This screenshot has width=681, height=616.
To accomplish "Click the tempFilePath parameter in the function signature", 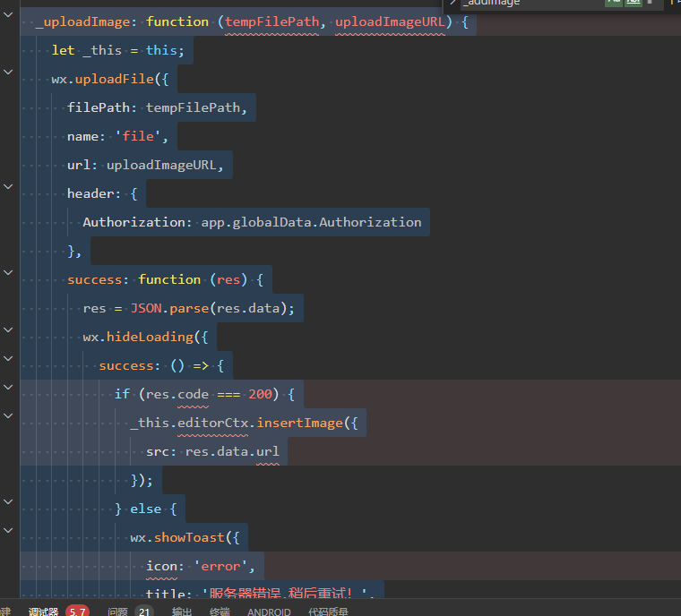I will tap(272, 21).
